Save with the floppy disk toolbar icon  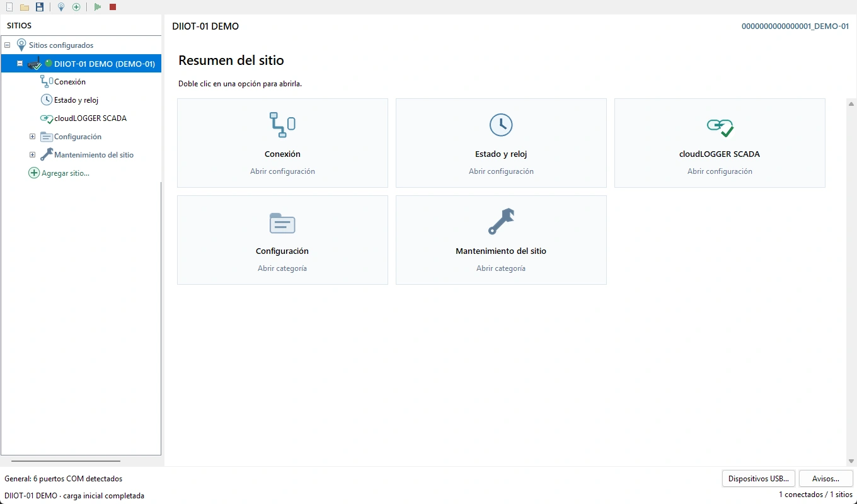[40, 7]
